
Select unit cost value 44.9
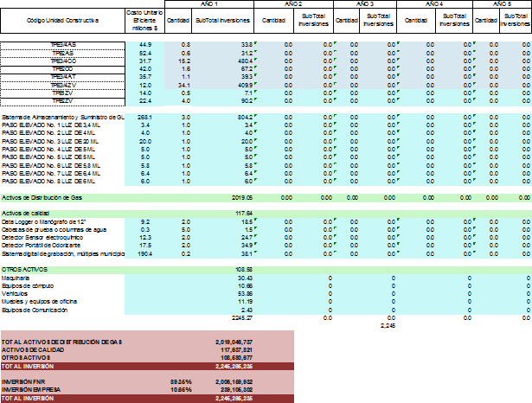pyautogui.click(x=144, y=44)
